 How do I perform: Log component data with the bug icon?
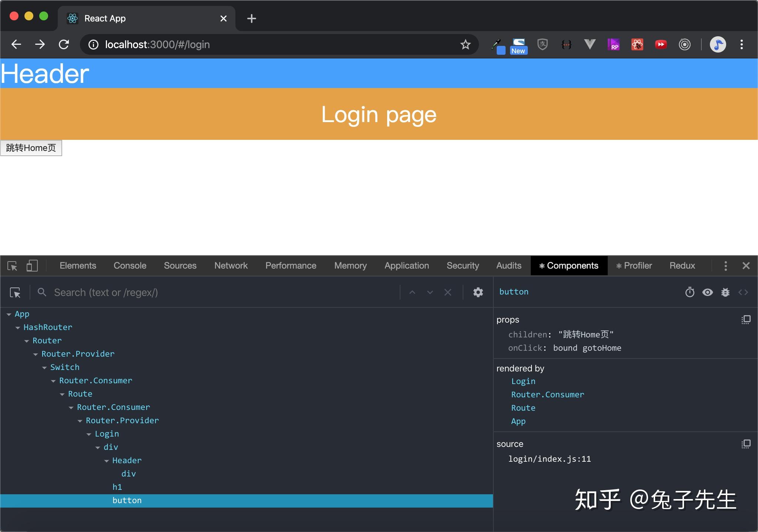tap(725, 292)
